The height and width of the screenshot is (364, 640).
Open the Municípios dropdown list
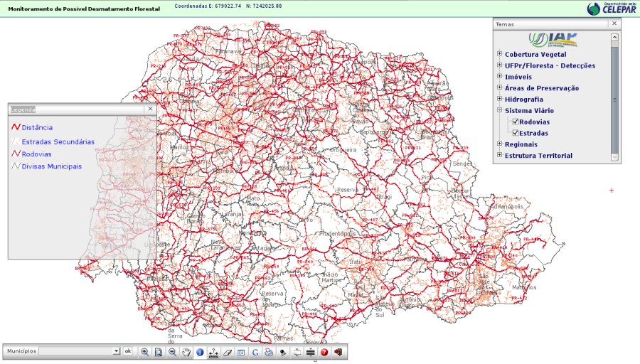(x=117, y=351)
